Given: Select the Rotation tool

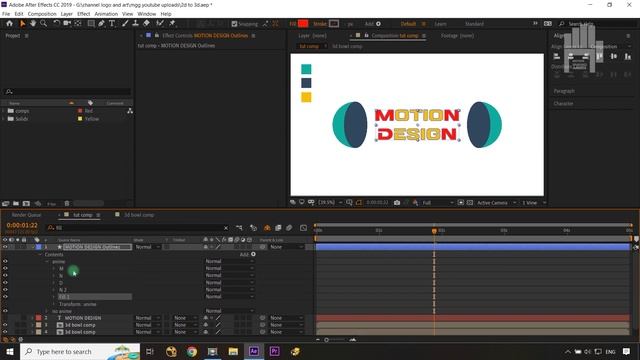Looking at the screenshot, I should coord(56,24).
